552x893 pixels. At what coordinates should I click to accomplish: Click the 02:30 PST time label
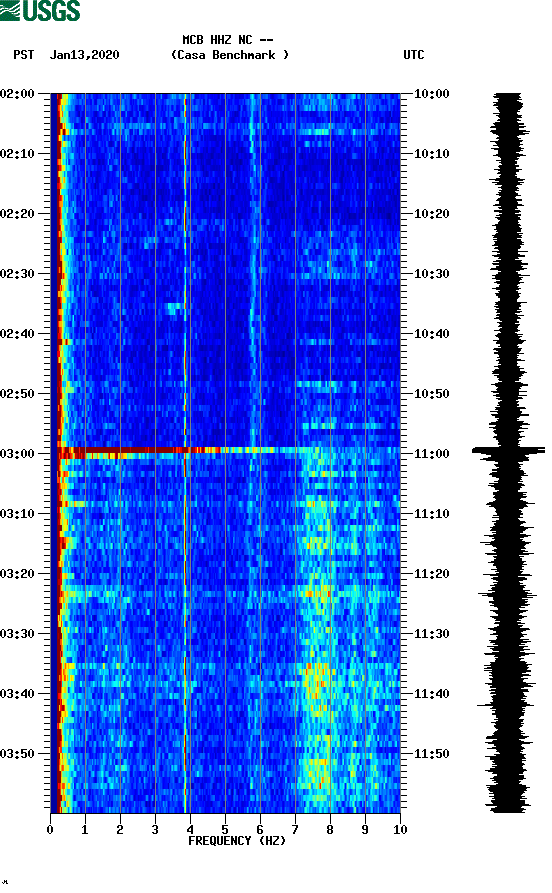(18, 274)
